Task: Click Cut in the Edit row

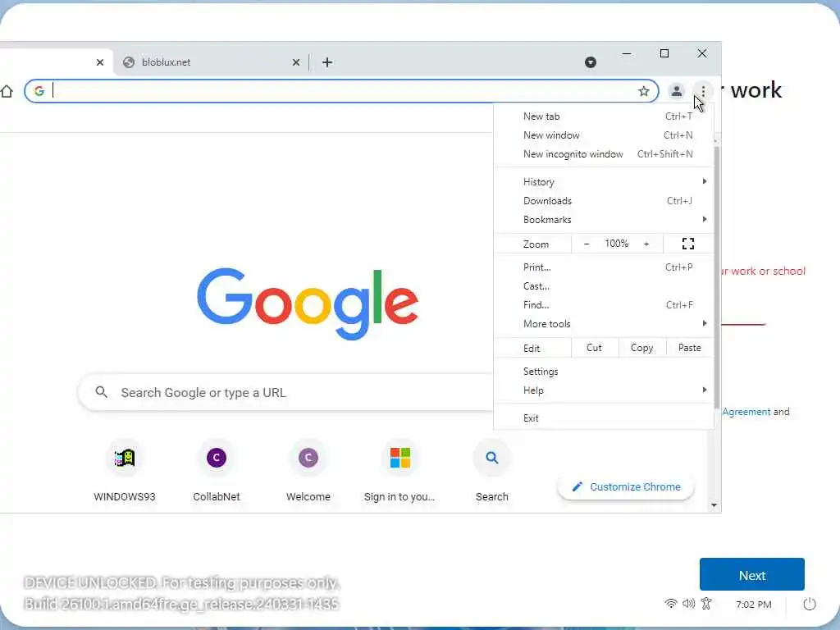Action: pos(594,348)
